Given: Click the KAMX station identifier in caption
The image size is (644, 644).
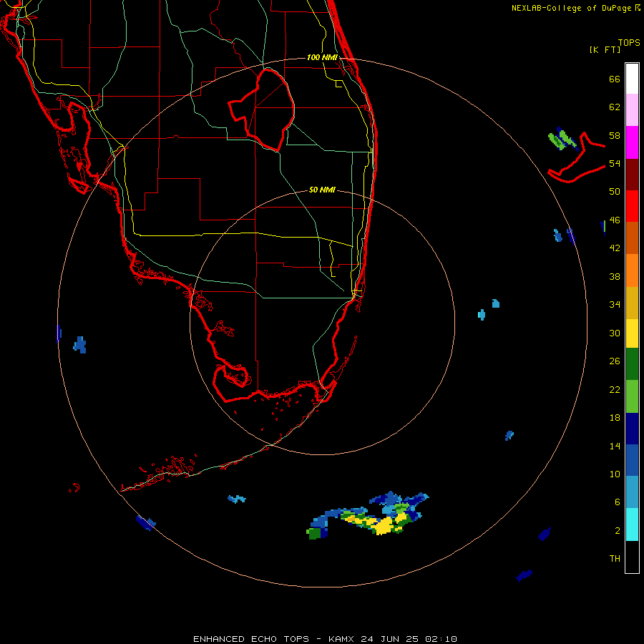Looking at the screenshot, I should coord(343,639).
